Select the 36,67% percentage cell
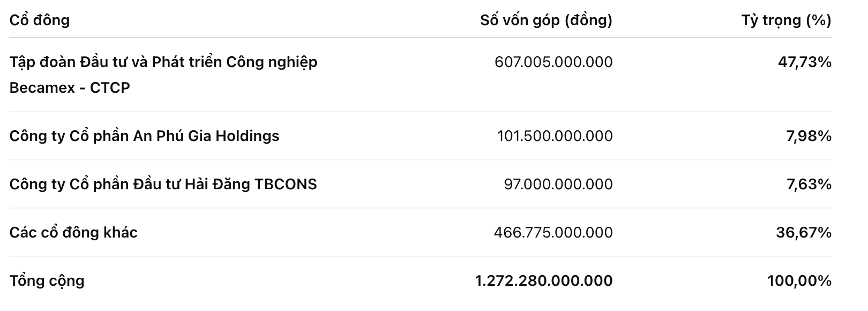 [804, 232]
